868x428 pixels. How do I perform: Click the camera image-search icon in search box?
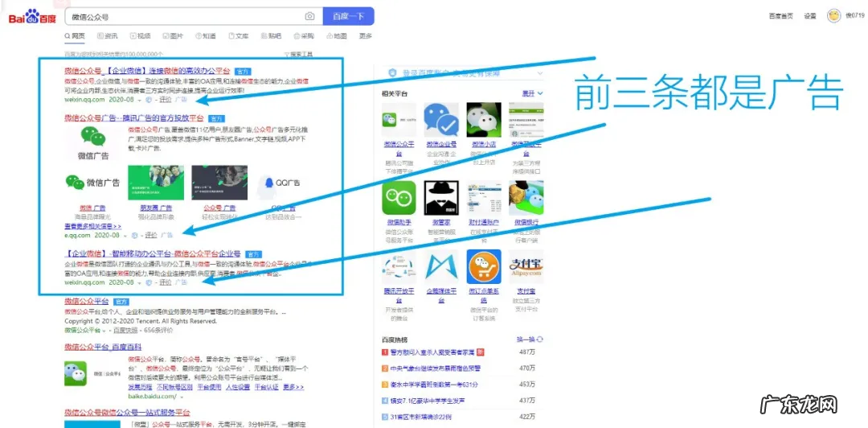point(310,17)
